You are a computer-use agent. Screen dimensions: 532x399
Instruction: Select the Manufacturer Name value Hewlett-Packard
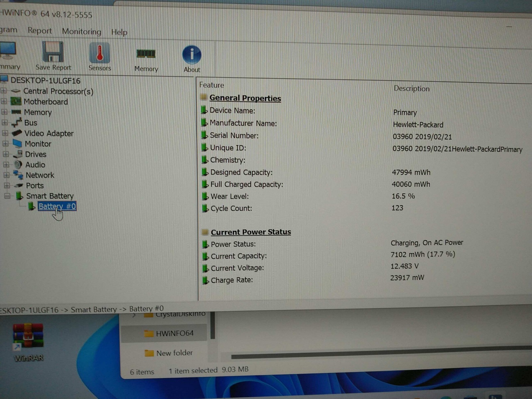(x=418, y=125)
